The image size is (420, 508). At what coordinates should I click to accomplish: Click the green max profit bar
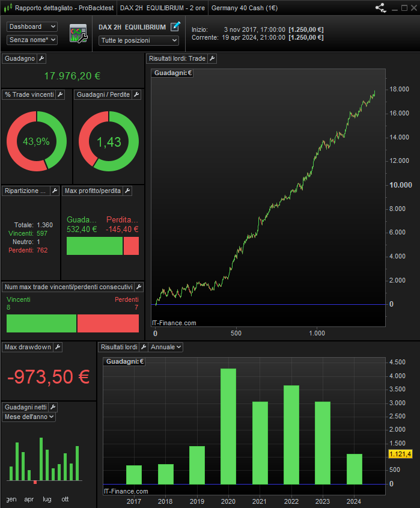[x=94, y=246]
